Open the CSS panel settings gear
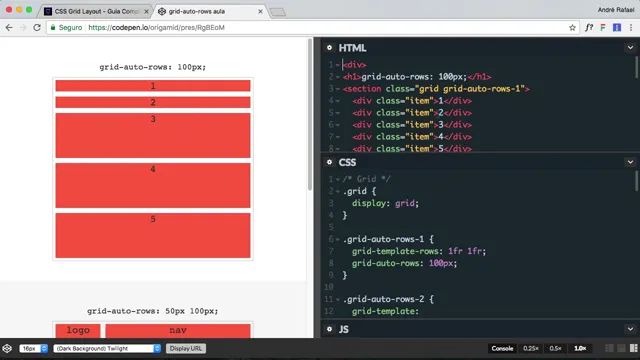Screen dimensions: 640x360 point(329,162)
